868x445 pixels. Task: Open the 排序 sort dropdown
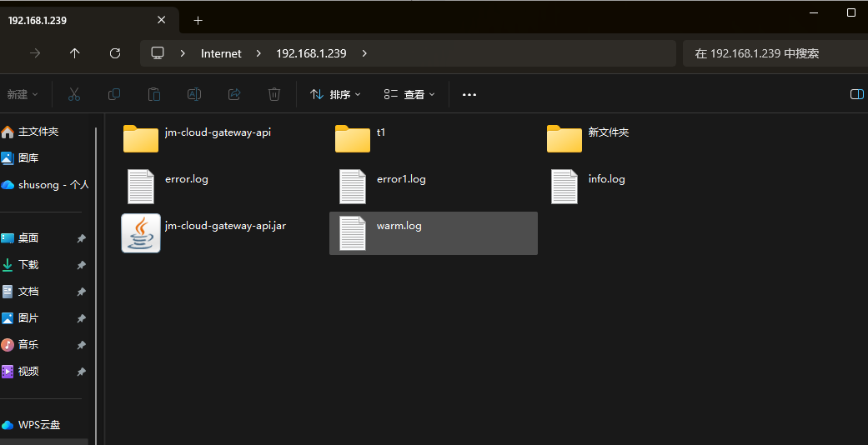[x=335, y=95]
